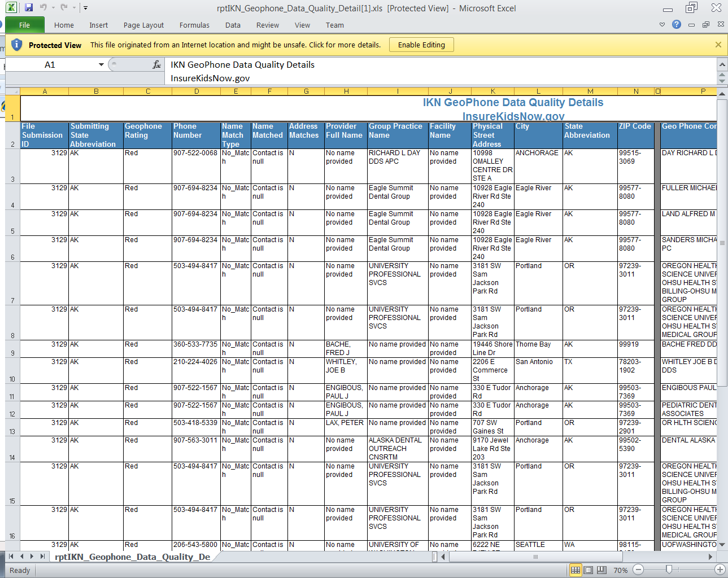Click the horizontal scrollbar left arrow
Screen dimensions: 728x578
443,557
